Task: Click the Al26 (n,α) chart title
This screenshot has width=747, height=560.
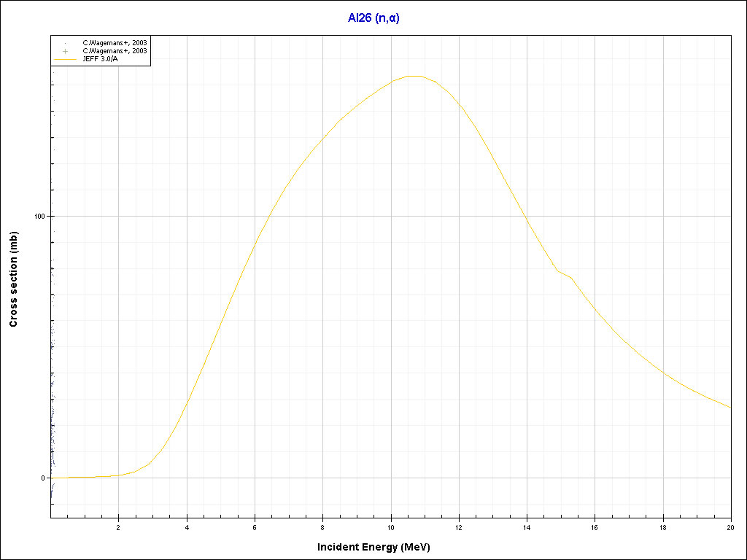Action: 373,18
